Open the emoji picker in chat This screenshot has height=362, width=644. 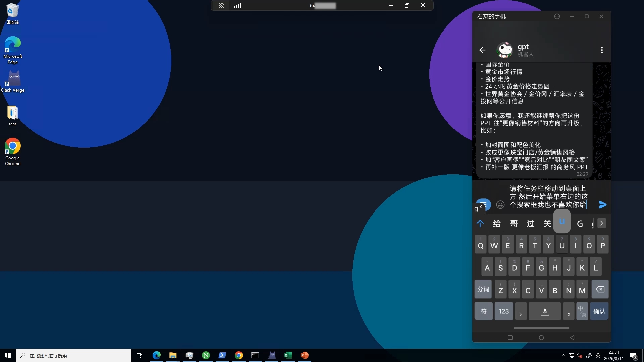pyautogui.click(x=500, y=205)
